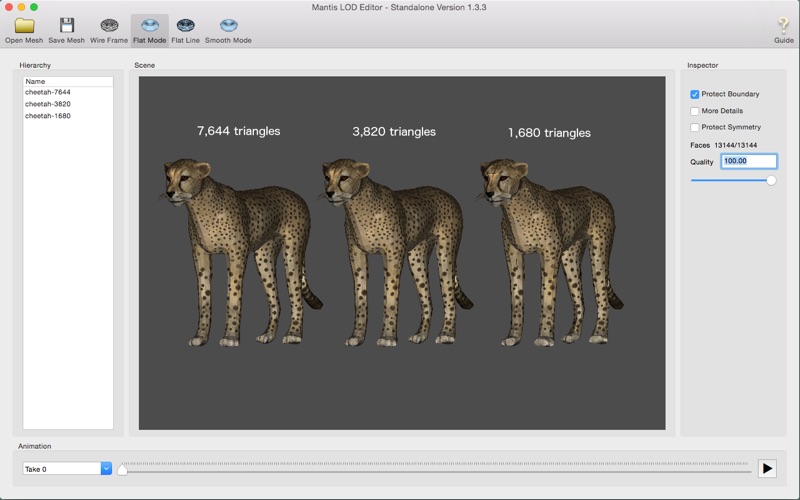The image size is (800, 500).
Task: Click the animation timeline scrubber handle
Action: pyautogui.click(x=122, y=469)
